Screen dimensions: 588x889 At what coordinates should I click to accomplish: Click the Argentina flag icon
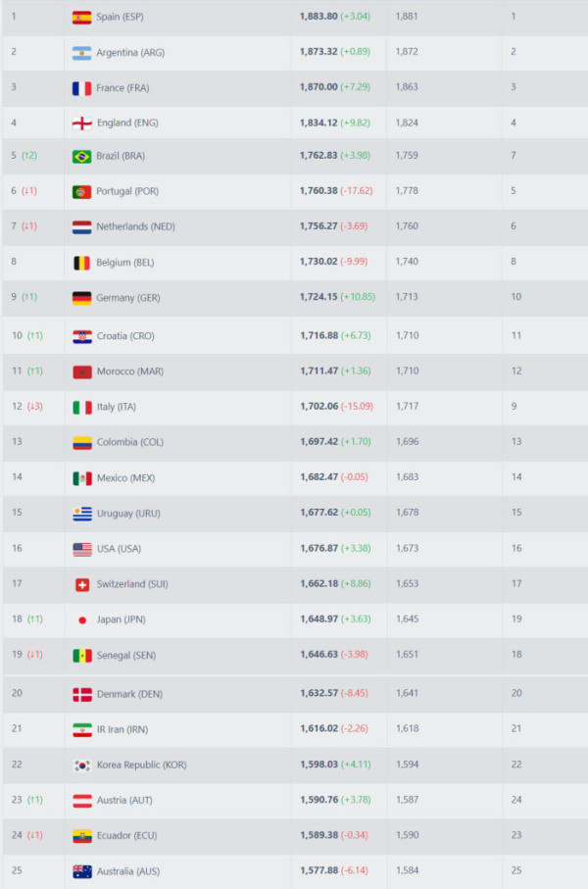click(82, 52)
